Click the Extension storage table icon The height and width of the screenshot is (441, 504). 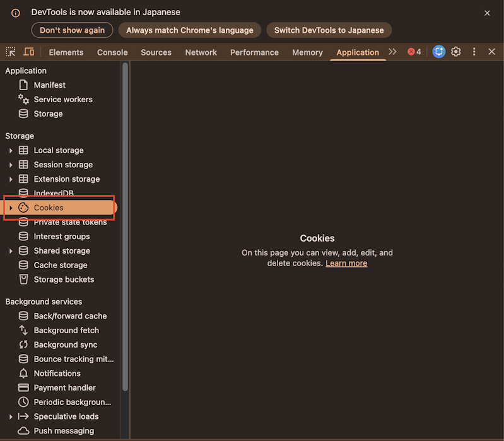[23, 179]
